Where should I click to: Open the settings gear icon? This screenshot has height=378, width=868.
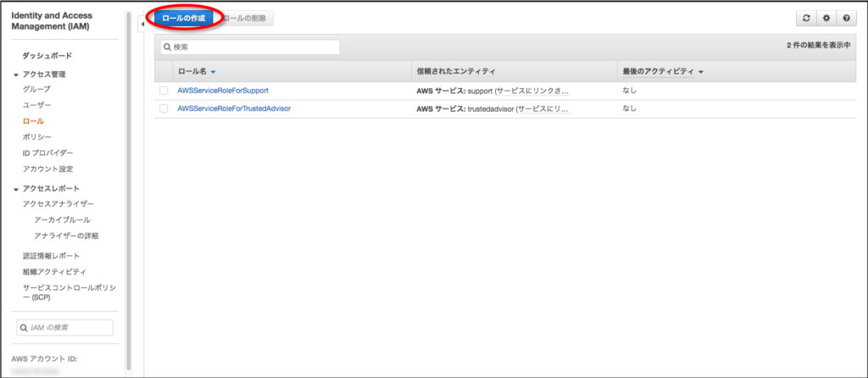coord(826,18)
